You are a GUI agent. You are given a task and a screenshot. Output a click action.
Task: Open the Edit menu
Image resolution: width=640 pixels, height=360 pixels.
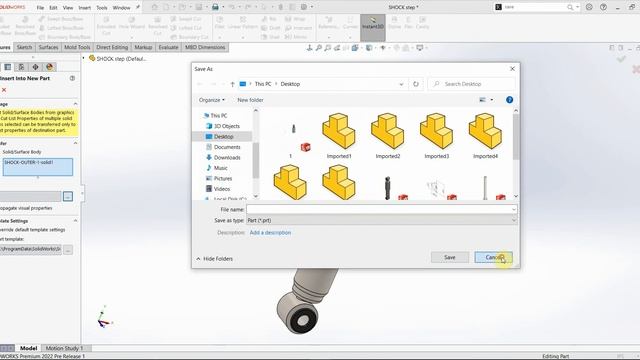(x=53, y=8)
